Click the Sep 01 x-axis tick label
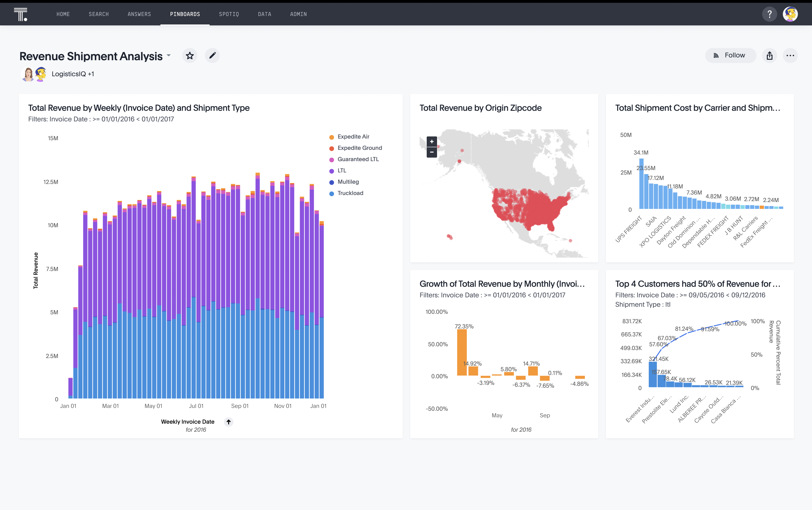Image resolution: width=812 pixels, height=510 pixels. tap(240, 406)
